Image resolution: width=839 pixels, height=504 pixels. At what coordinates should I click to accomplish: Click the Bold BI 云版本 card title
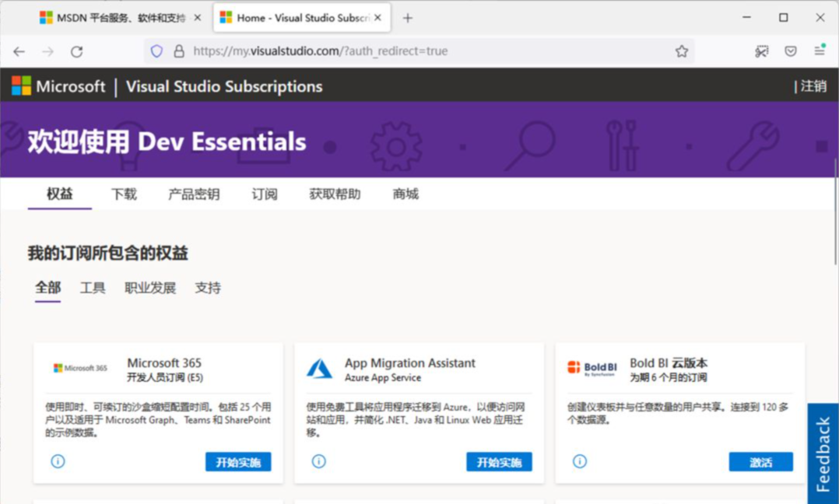point(669,363)
